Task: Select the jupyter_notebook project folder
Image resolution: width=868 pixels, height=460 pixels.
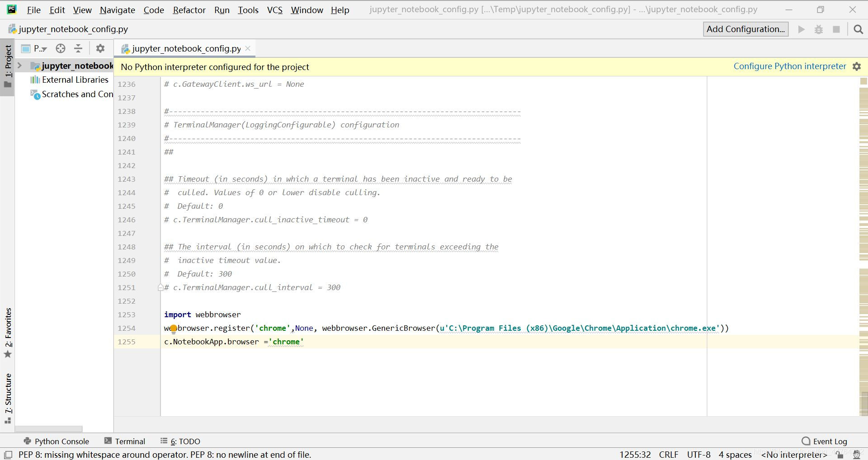Action: click(72, 66)
